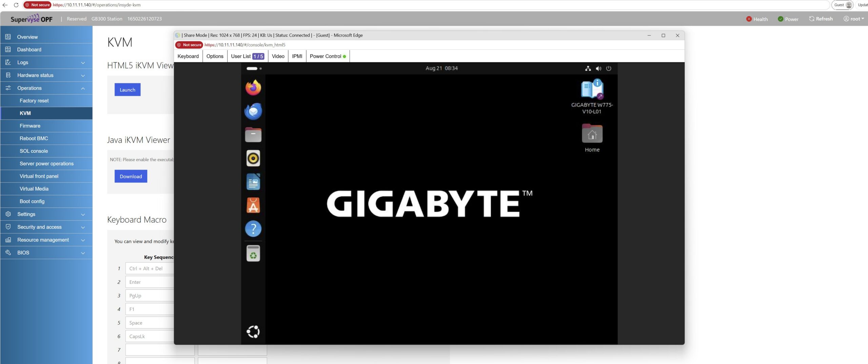The image size is (868, 364).
Task: Open Files manager in the remote dock
Action: tap(253, 135)
